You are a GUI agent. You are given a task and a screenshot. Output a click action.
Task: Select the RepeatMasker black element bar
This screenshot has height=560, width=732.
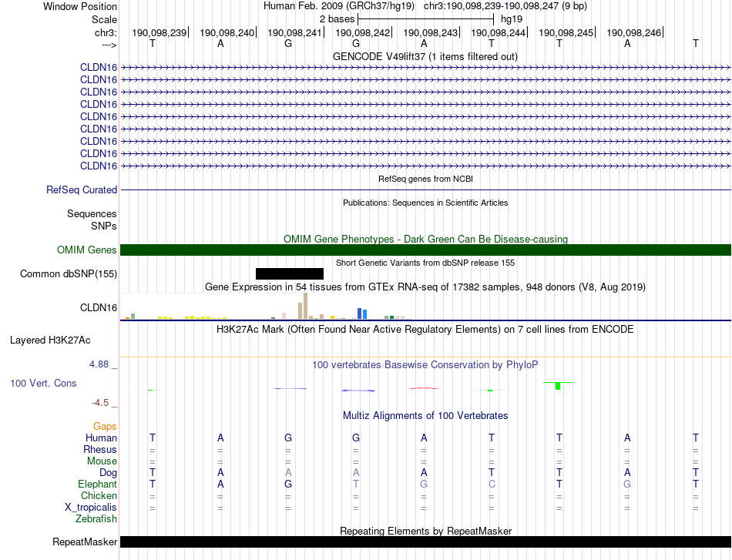tap(425, 542)
